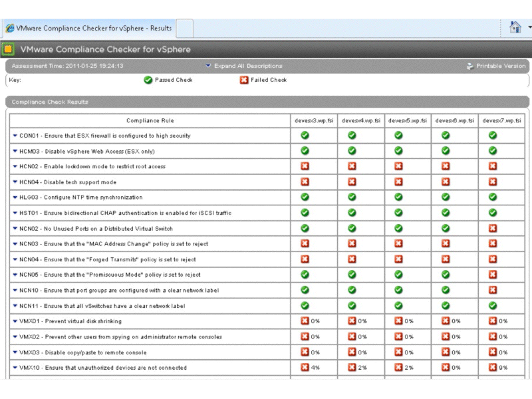The image size is (532, 399).
Task: Expand the NCN10 port groups label rule
Action: [15, 290]
